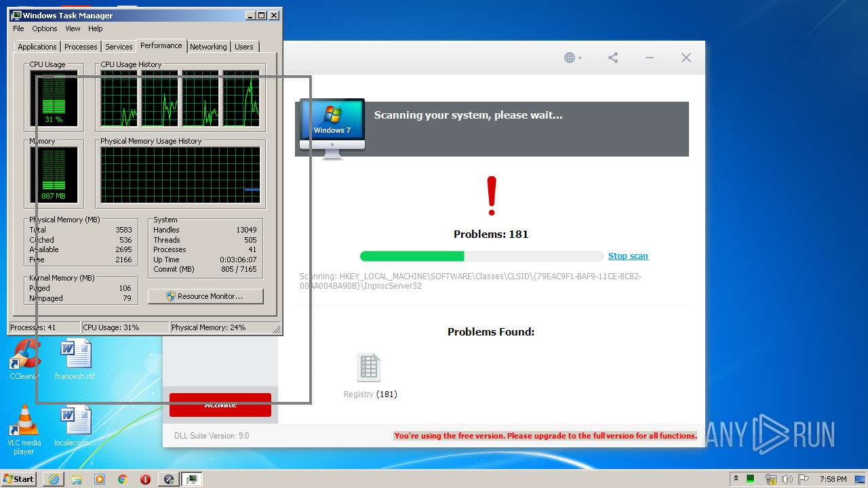Click the Windows 7 monitor icon
Image resolution: width=868 pixels, height=488 pixels.
332,128
